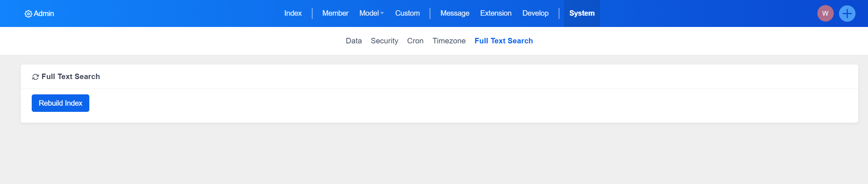Viewport: 868px width, 184px height.
Task: Switch to the Security tab
Action: point(384,41)
